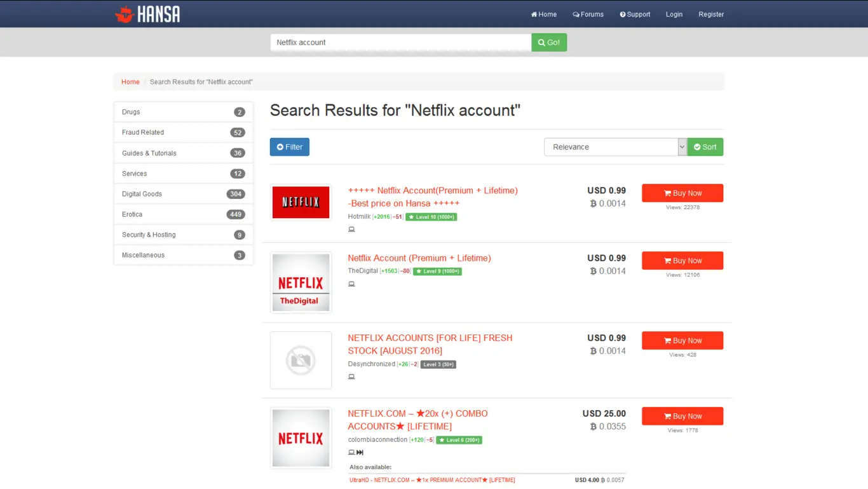
Task: View seller TheDigital's profile
Action: [x=363, y=271]
